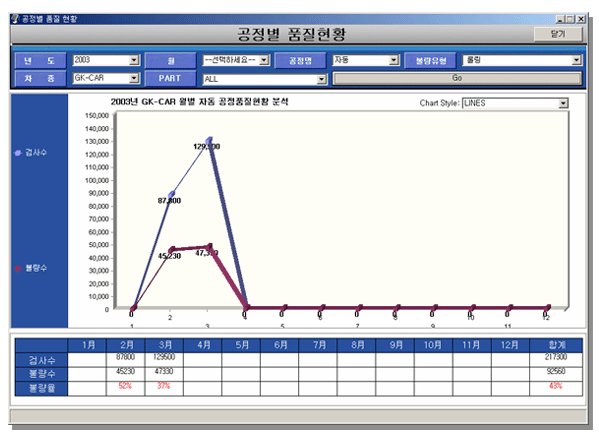Click the PART label button
Screen dimensions: 599x442
170,78
